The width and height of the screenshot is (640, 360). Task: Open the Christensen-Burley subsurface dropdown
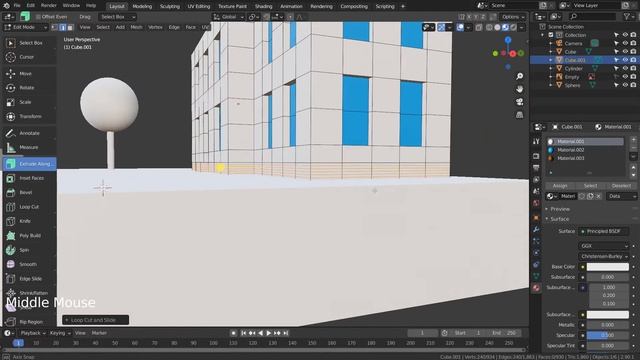click(x=604, y=256)
